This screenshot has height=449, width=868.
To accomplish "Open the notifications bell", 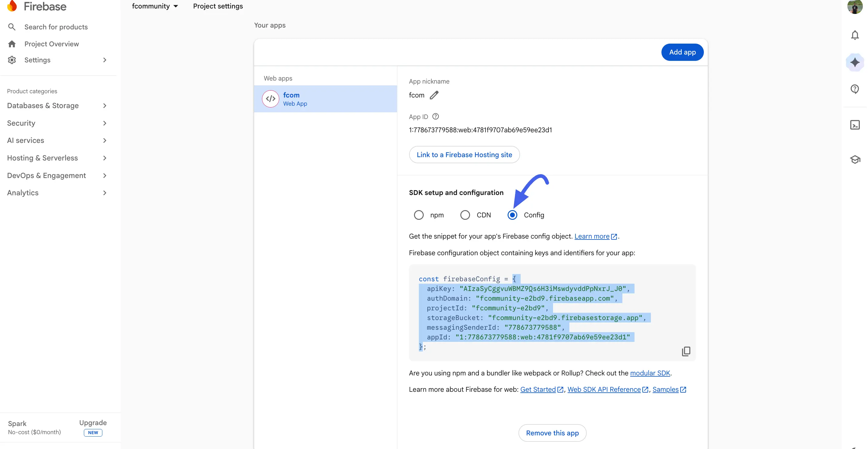I will [854, 35].
